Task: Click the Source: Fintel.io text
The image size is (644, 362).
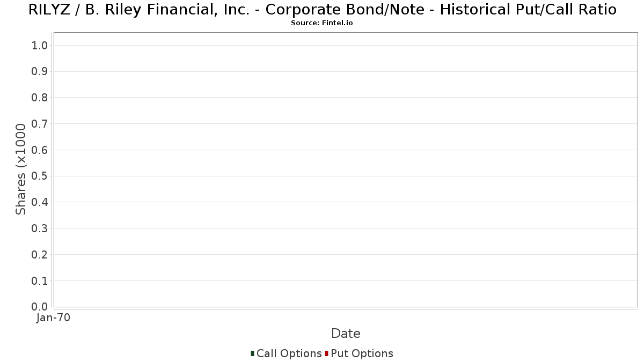Action: click(x=322, y=23)
